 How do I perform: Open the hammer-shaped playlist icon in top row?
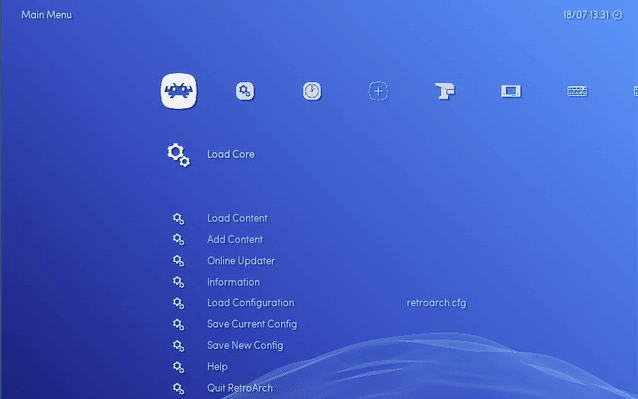445,91
